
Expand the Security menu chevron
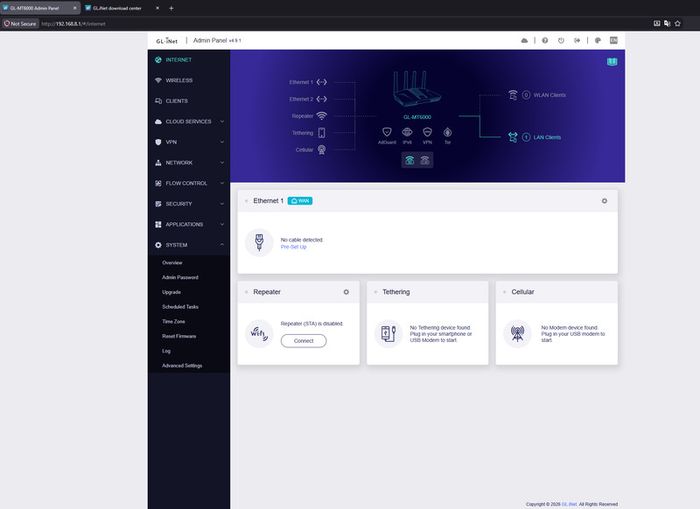point(222,204)
